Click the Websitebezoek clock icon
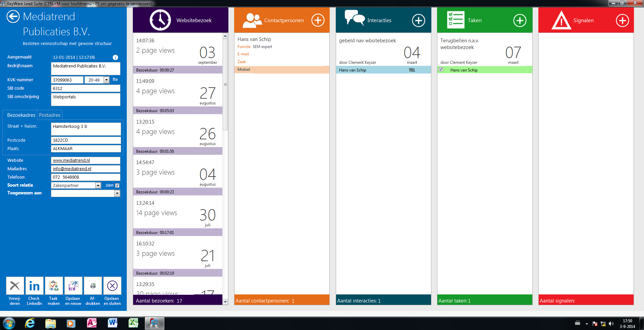Viewport: 644px width, 330px height. (x=160, y=20)
